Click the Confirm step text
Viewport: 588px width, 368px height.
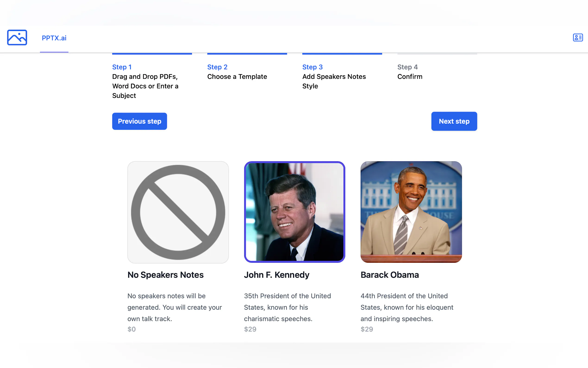pos(410,77)
